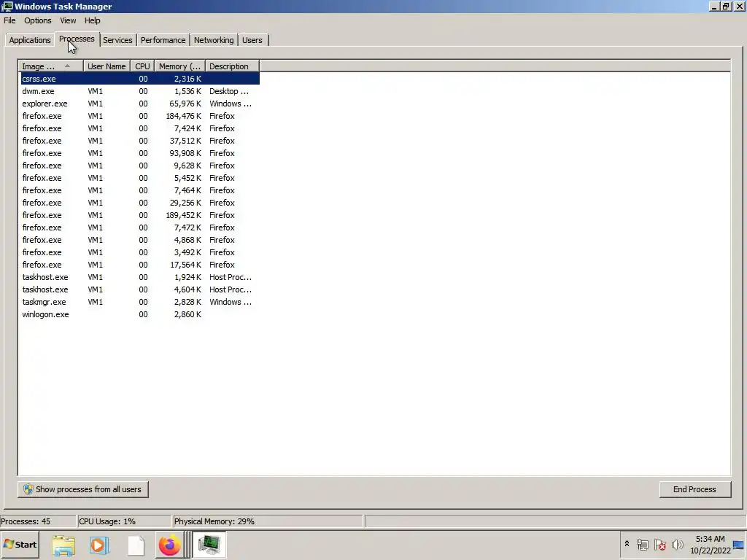Sort by Description column header
This screenshot has height=560, width=747.
[232, 66]
